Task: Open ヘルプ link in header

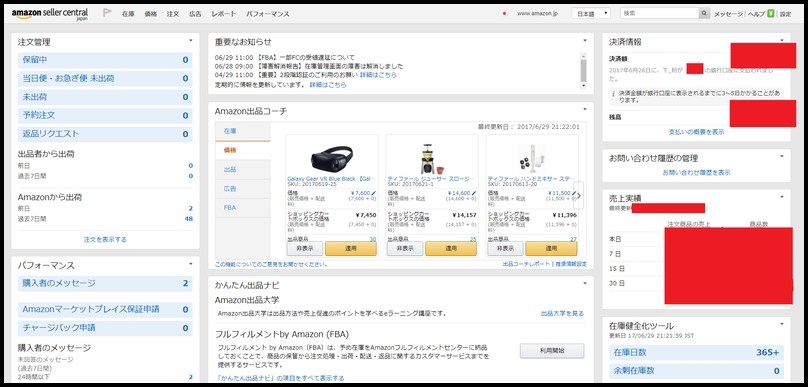Action: click(756, 14)
